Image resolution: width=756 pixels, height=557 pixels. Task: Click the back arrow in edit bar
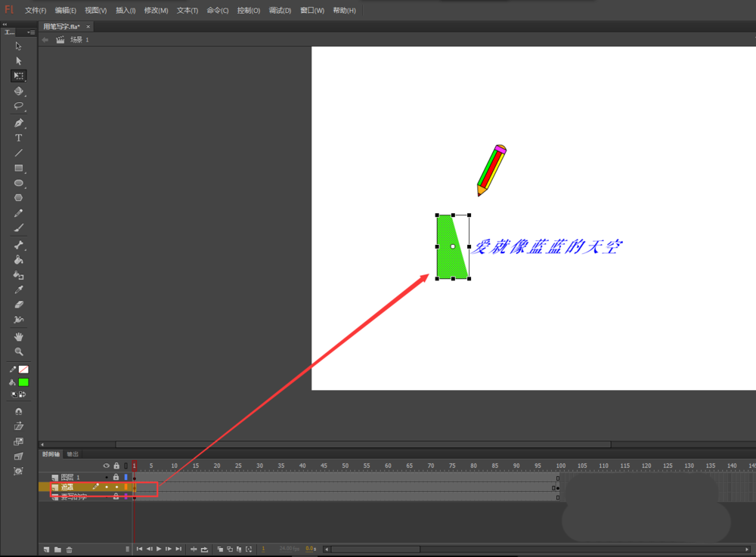(x=45, y=40)
